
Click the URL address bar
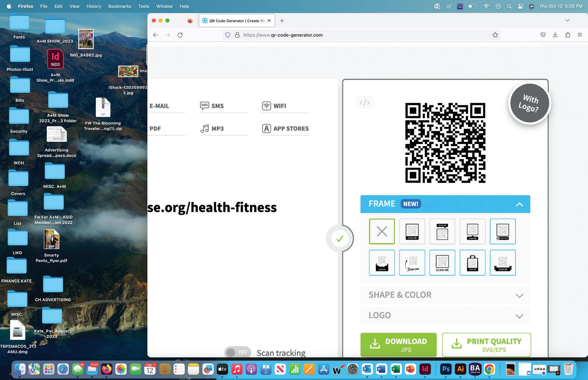(361, 35)
